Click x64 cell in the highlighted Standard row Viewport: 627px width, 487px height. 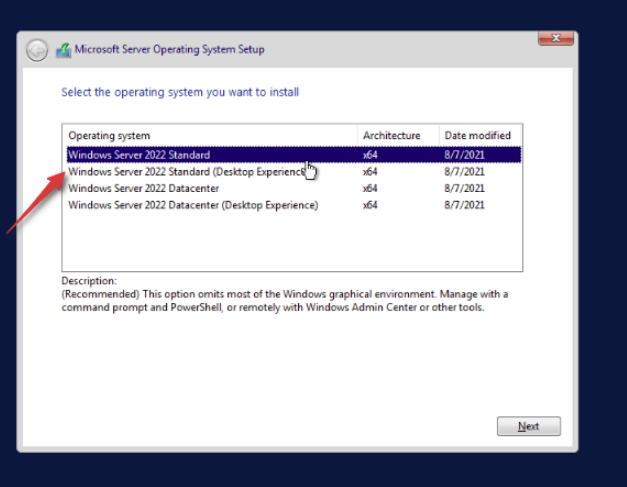pos(370,155)
